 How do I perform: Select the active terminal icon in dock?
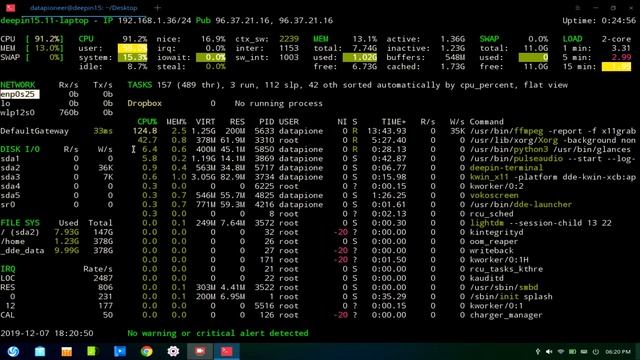coord(227,351)
